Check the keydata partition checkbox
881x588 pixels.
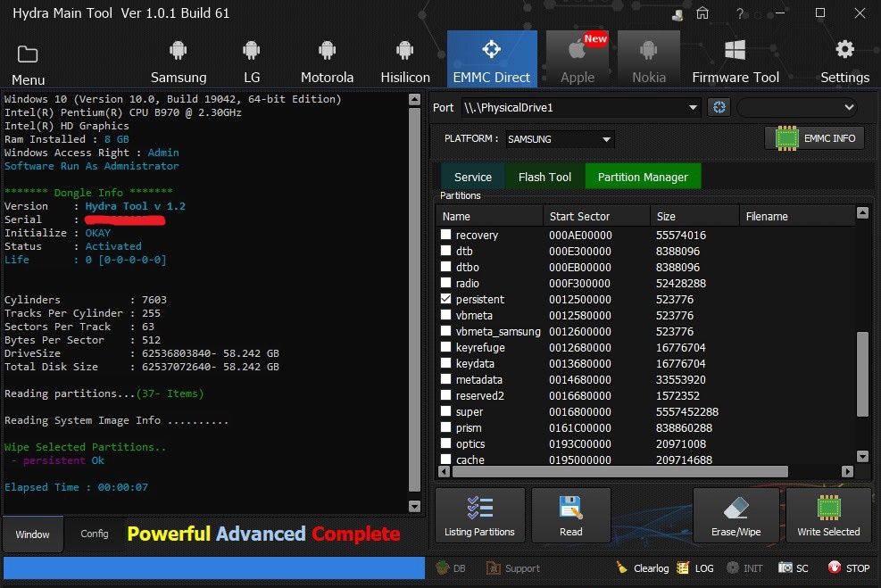[445, 363]
